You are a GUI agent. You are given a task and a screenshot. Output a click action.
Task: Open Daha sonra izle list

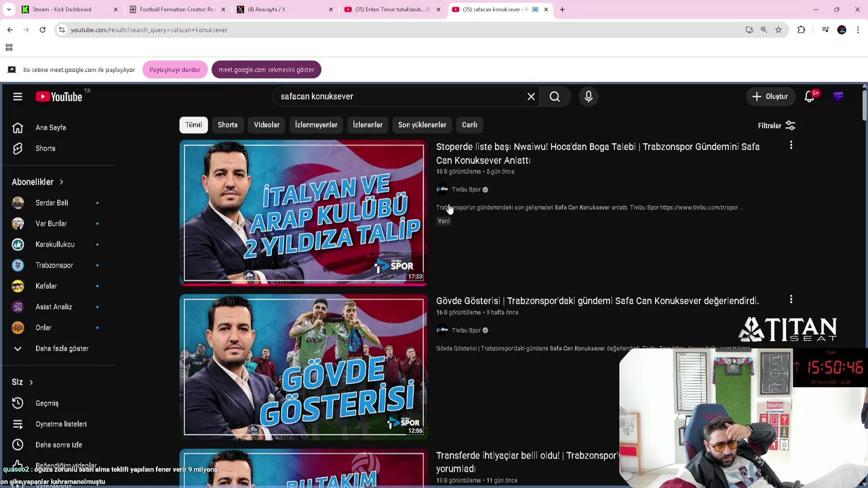coord(58,445)
